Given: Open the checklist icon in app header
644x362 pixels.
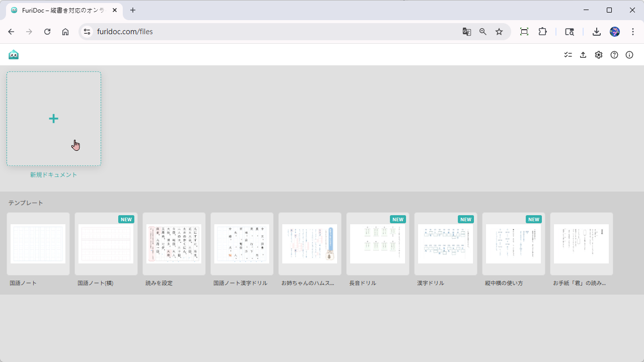Looking at the screenshot, I should [568, 55].
